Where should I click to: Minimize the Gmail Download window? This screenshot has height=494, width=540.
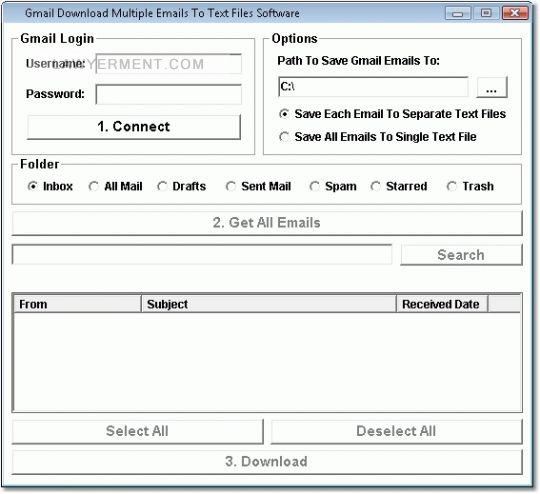click(x=457, y=13)
